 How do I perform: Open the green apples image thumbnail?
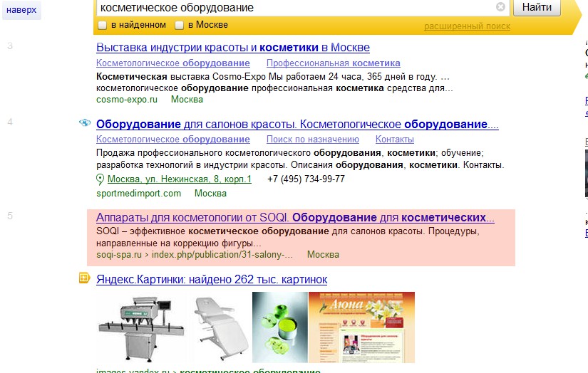280,327
